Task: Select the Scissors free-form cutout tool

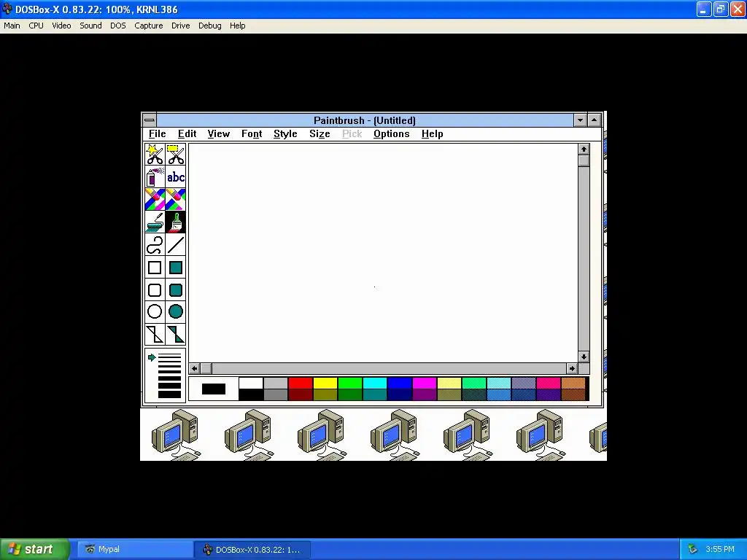Action: point(155,155)
